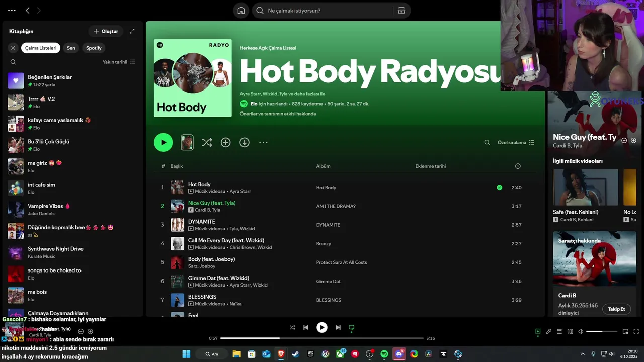This screenshot has width=644, height=362.
Task: Click the player bar play button
Action: pos(322,327)
